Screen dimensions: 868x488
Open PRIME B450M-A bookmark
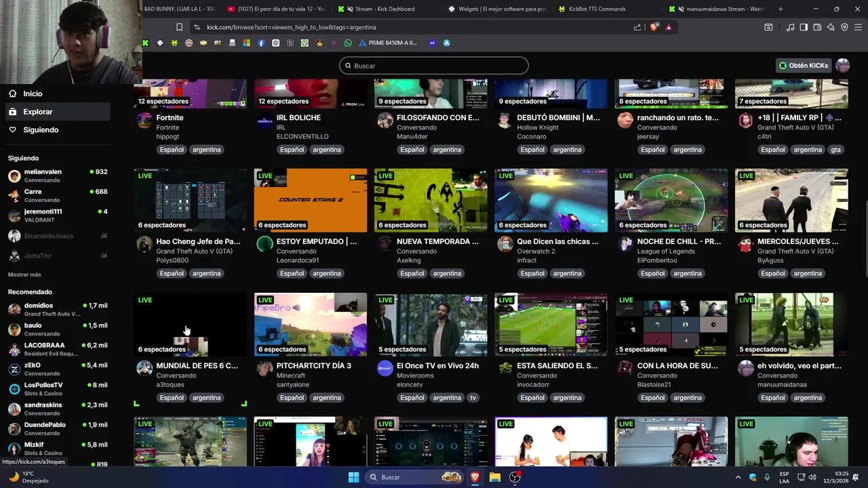[x=388, y=43]
